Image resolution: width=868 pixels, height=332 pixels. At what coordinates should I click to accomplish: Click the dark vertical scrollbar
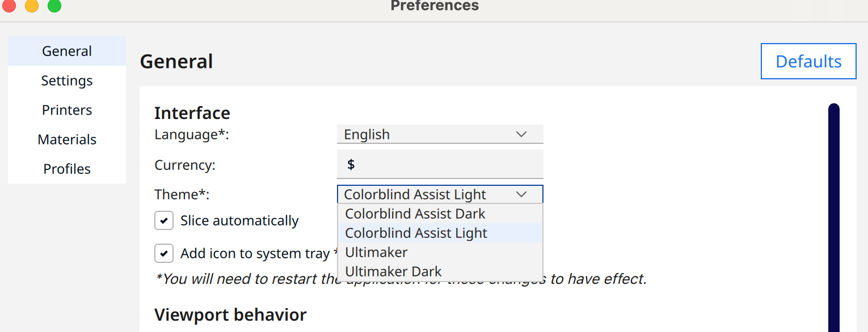point(834,218)
